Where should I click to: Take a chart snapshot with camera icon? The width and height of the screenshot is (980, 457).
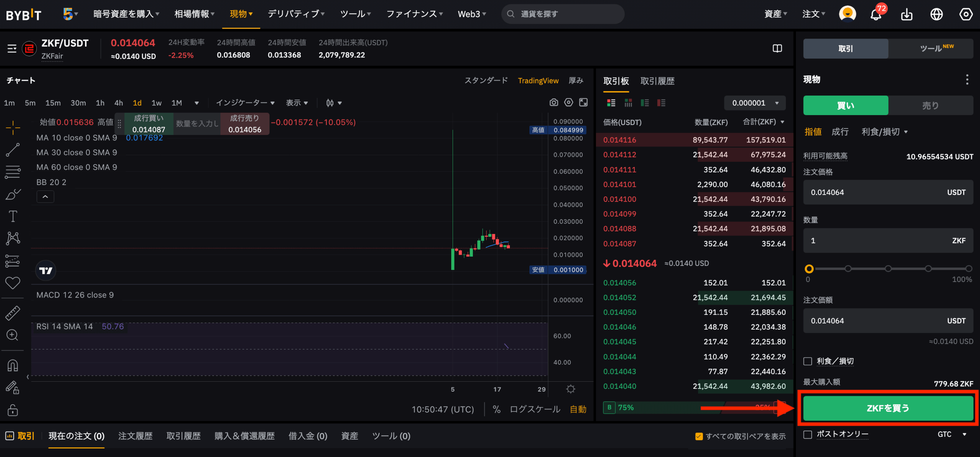click(x=554, y=102)
